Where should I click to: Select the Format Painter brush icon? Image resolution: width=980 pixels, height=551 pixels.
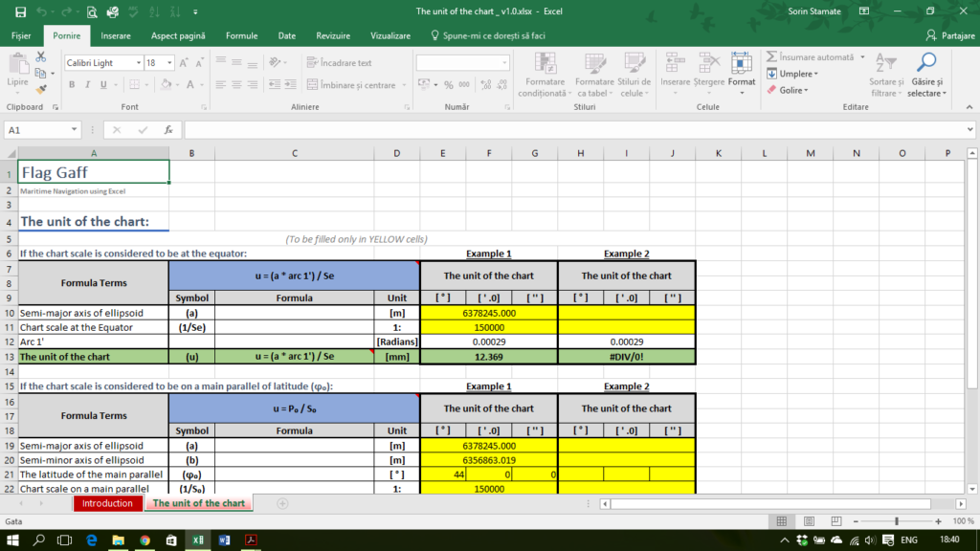coord(40,86)
